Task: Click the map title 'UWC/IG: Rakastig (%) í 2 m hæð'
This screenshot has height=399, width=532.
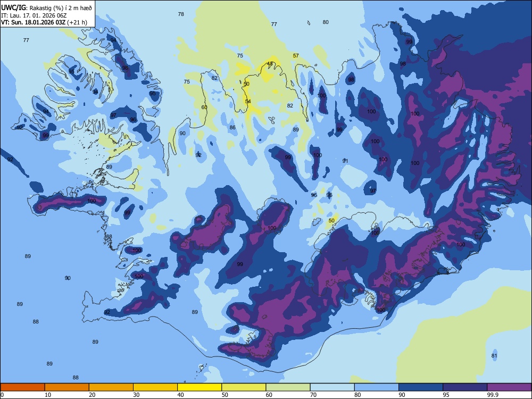Action: pos(46,7)
